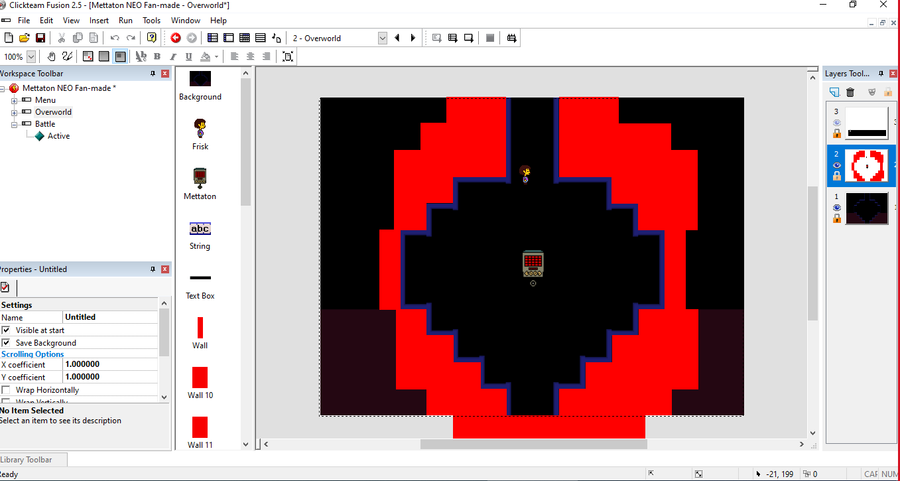Open the 100% zoom dropdown
Screen dimensions: 900x481
point(31,56)
